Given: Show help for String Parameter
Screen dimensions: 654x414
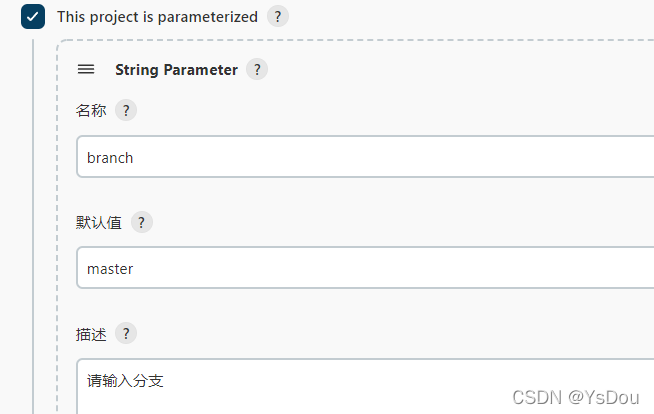Looking at the screenshot, I should pyautogui.click(x=257, y=70).
